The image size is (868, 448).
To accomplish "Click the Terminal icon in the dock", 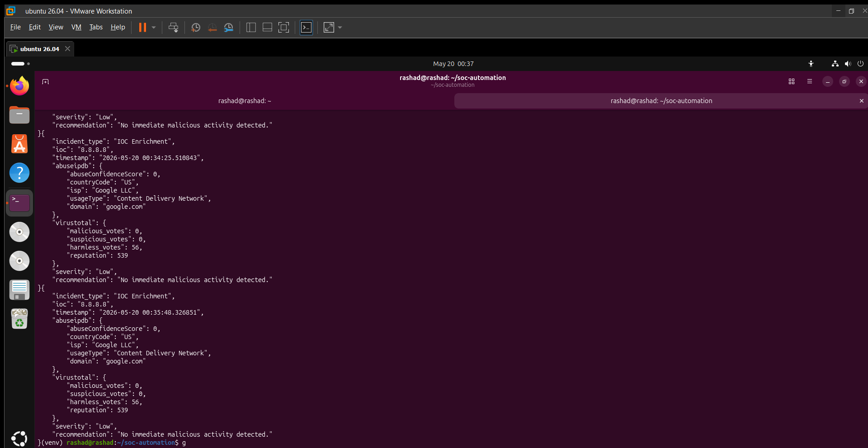I will coord(19,203).
